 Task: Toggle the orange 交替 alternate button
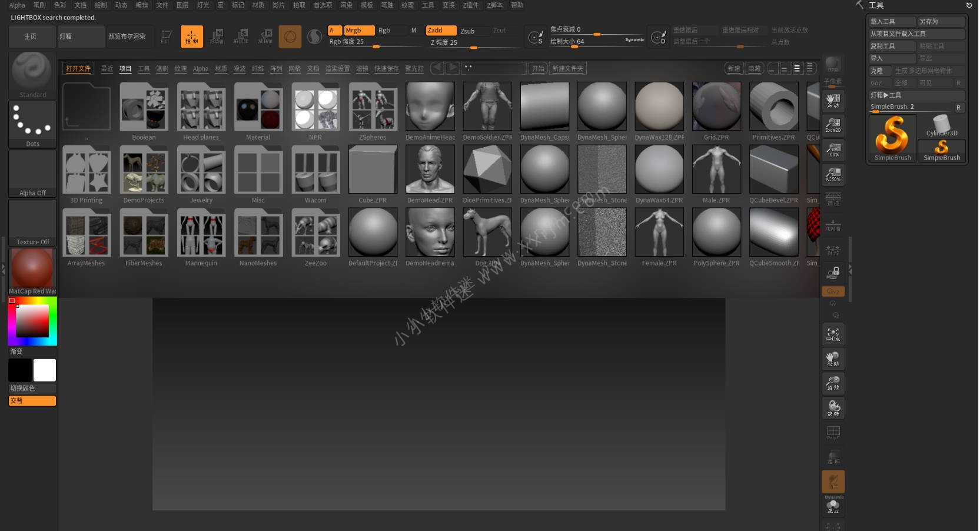point(32,401)
